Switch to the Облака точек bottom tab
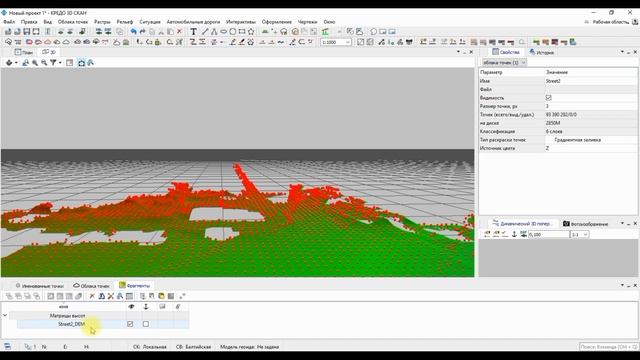Viewport: 640px width, 360px height. pyautogui.click(x=91, y=285)
